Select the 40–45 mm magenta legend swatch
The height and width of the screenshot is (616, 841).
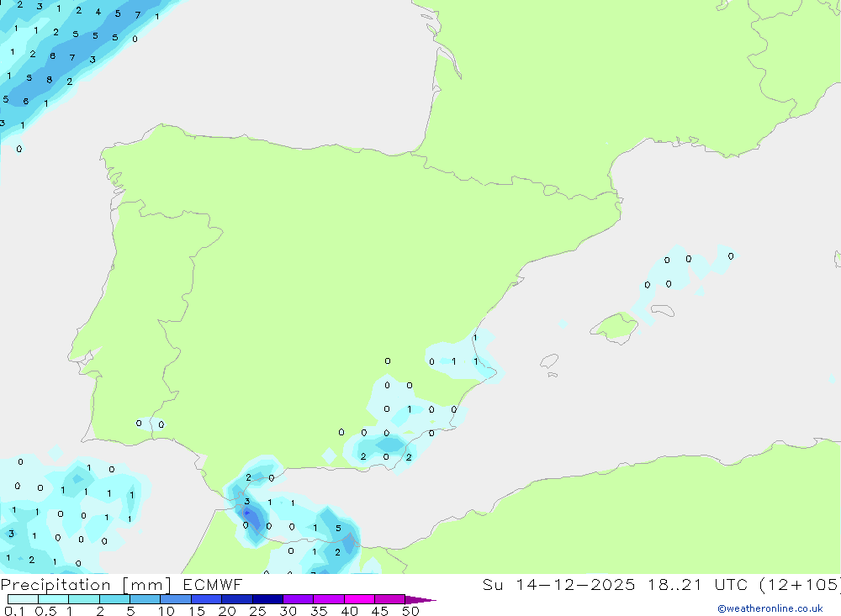359,599
